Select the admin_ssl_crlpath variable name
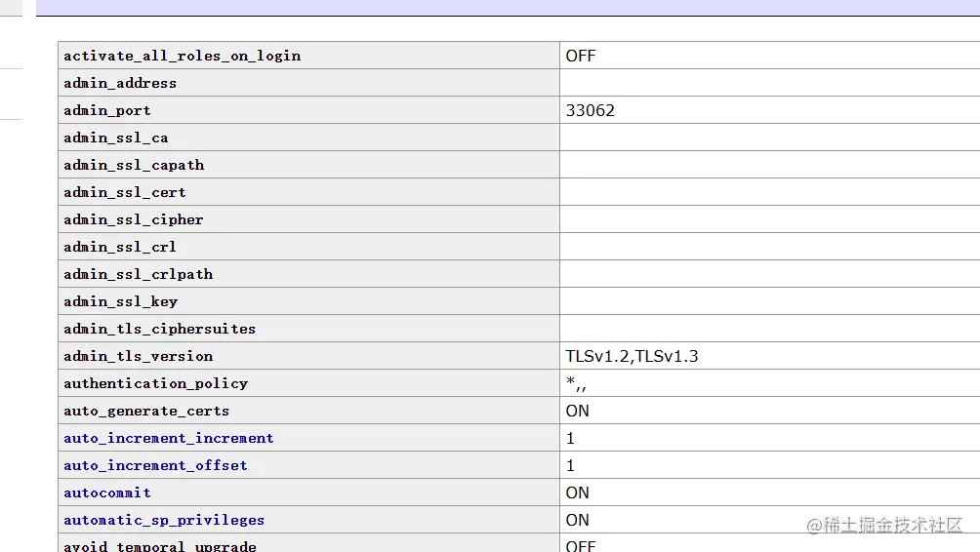This screenshot has height=552, width=980. [x=139, y=274]
